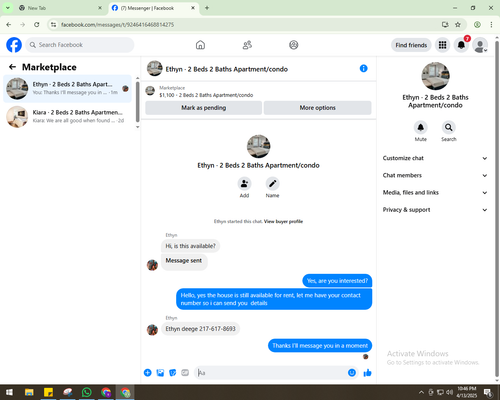Open the Friends icon in top navigation

point(247,45)
